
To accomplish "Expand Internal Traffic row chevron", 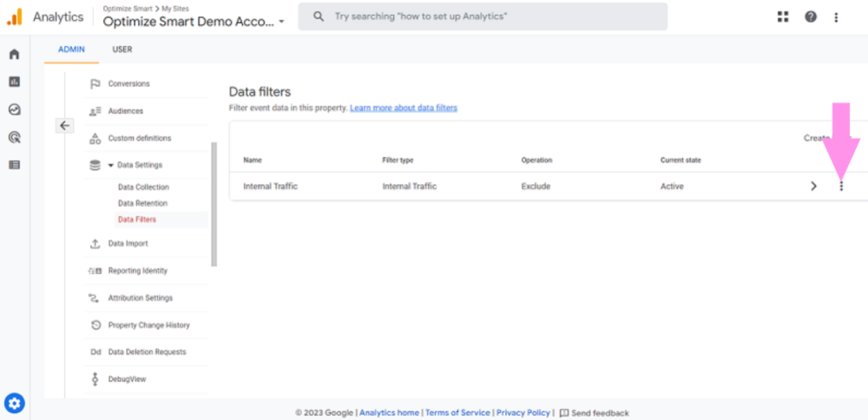I will click(813, 186).
